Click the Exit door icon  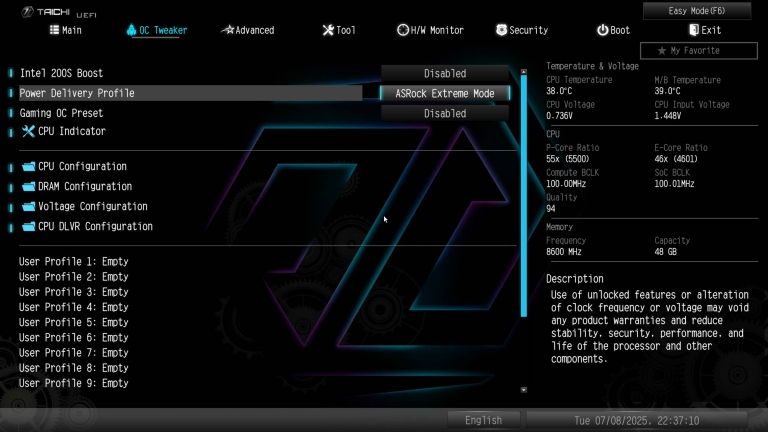(x=694, y=30)
